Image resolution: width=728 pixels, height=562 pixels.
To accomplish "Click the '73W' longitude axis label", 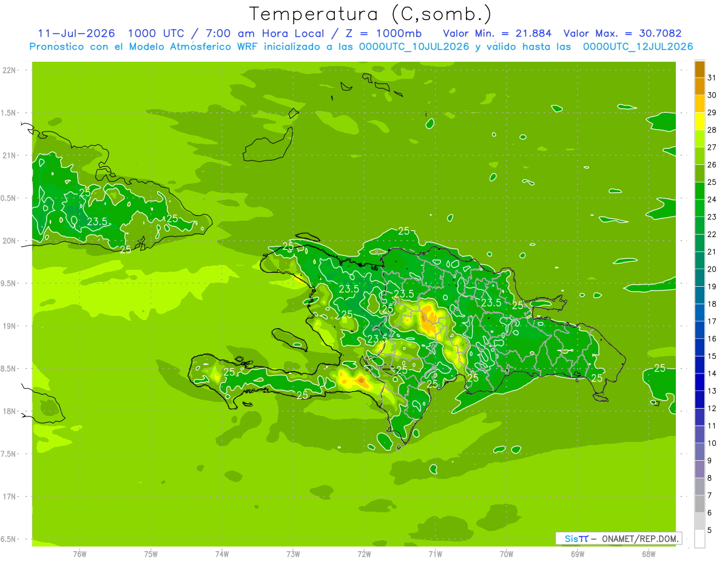I will (293, 554).
